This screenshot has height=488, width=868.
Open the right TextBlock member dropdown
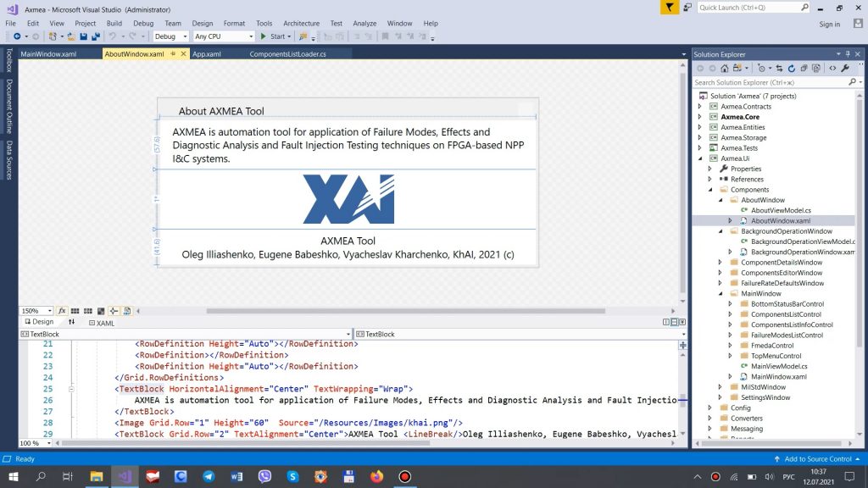(520, 334)
